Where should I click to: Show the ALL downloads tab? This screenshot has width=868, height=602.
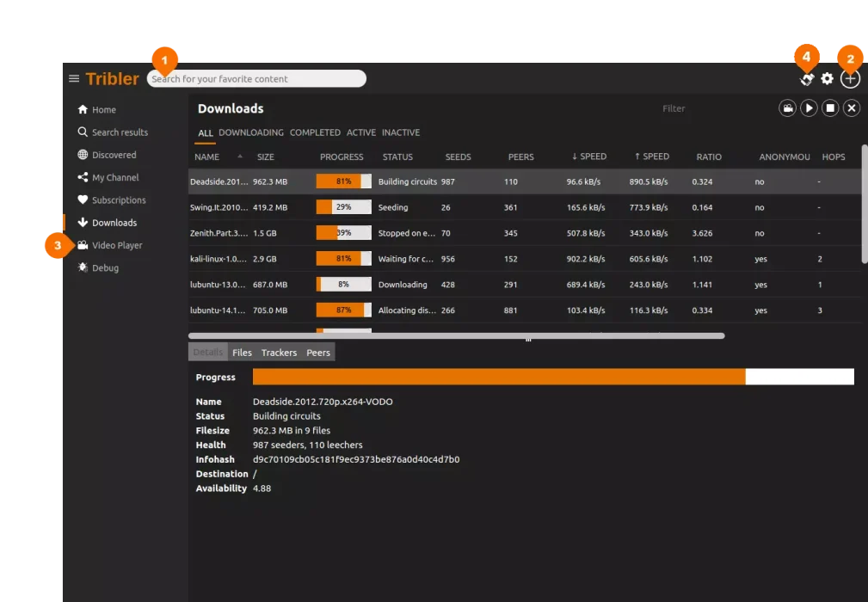(x=206, y=132)
